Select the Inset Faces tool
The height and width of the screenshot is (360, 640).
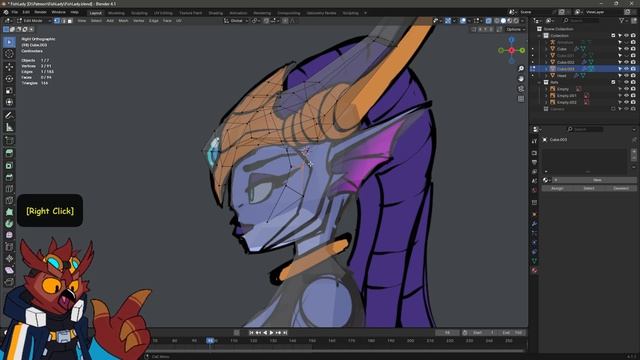[9, 166]
